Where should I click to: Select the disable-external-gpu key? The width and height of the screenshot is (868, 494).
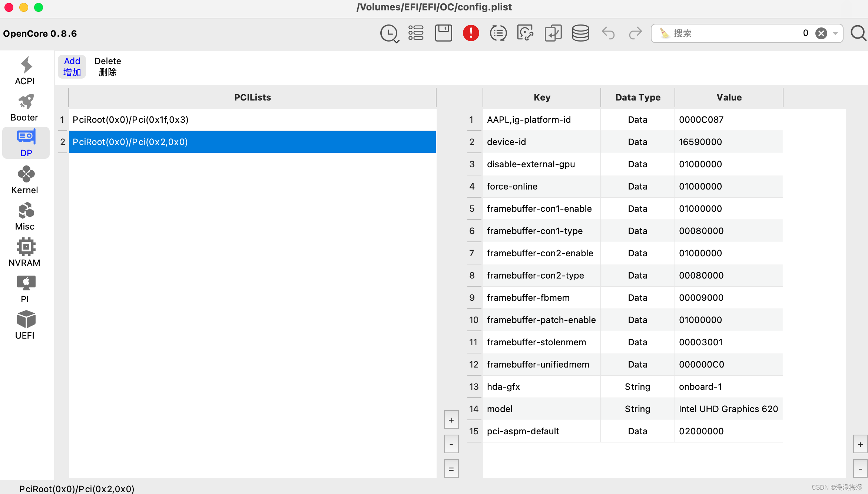click(542, 164)
